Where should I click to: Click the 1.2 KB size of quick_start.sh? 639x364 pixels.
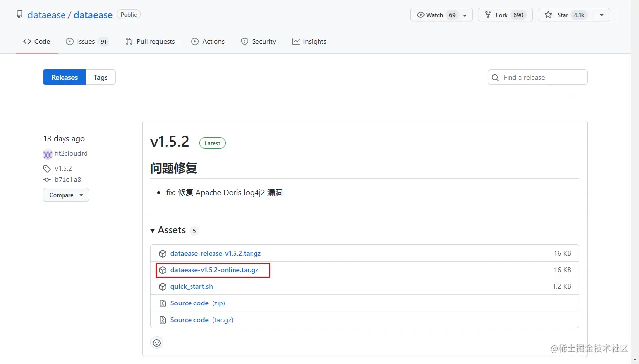tap(562, 286)
